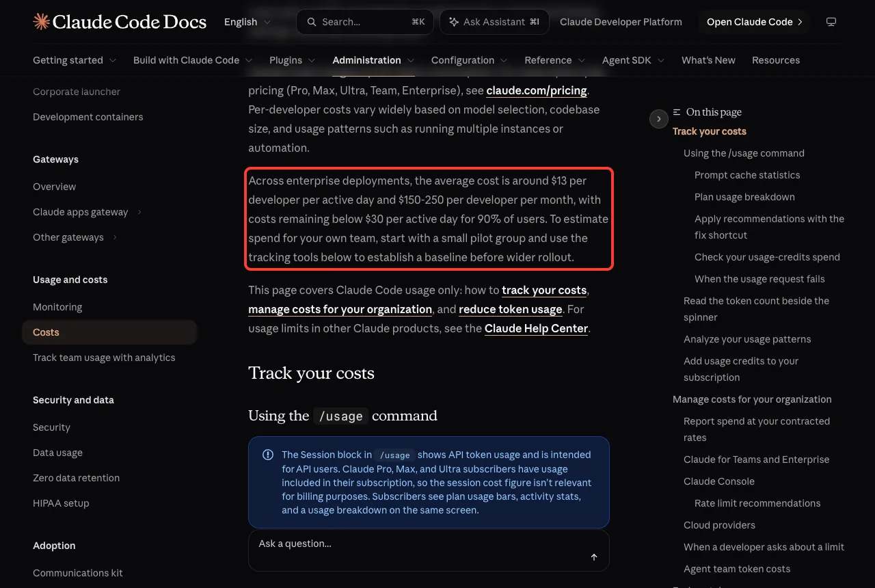Open the Resources tab
The height and width of the screenshot is (588, 875).
(776, 60)
